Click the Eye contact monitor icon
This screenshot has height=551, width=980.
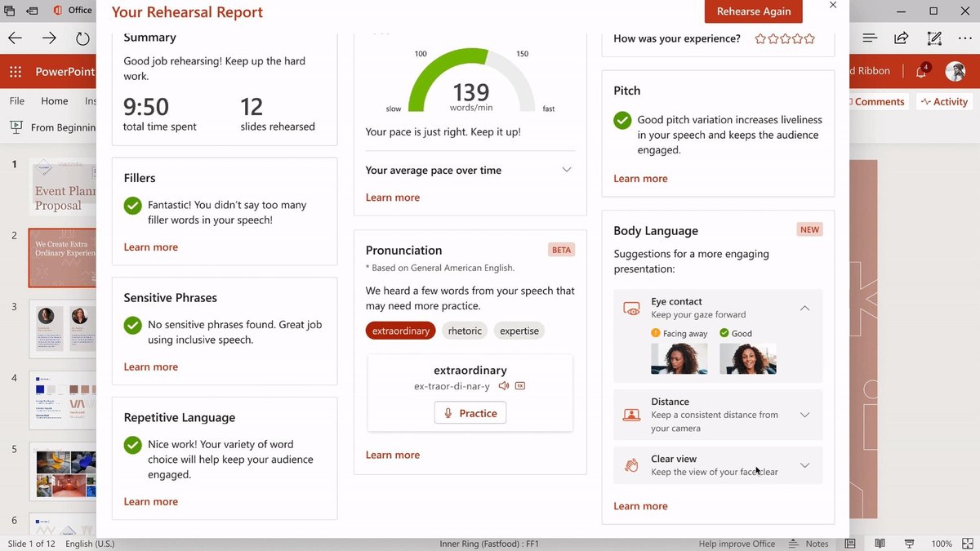coord(631,309)
